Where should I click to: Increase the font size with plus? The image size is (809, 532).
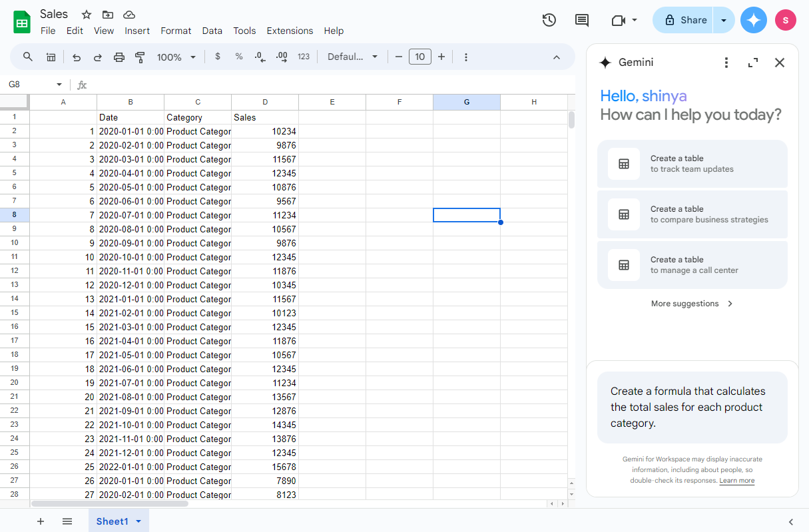pos(441,57)
